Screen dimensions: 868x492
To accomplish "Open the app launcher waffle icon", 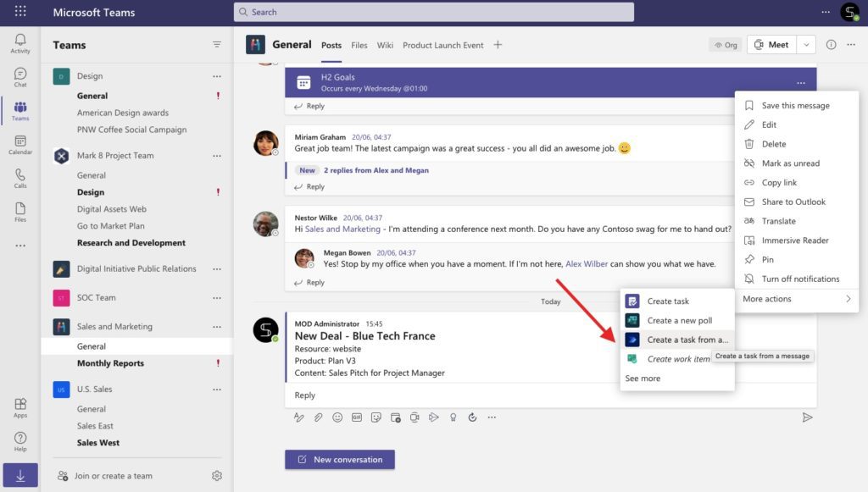I will 20,11.
